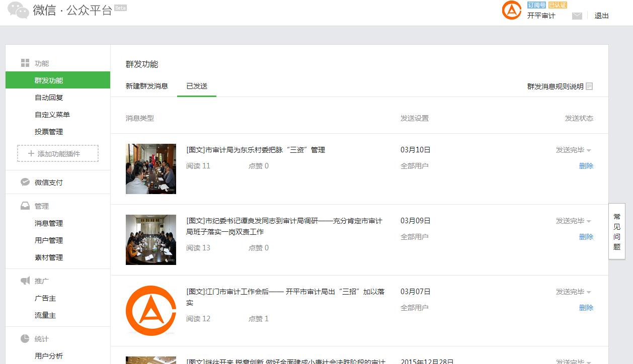Open 群发消息规则说明 link
Viewport: 633px width, 364px height.
coord(556,86)
